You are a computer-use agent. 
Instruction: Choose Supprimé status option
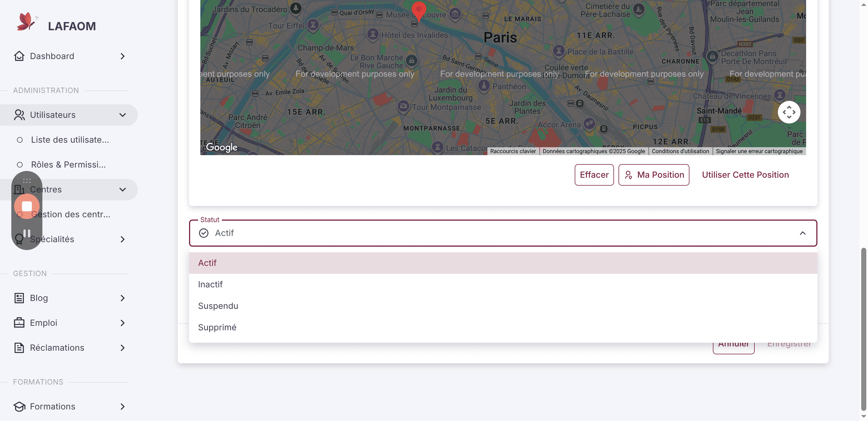tap(503, 328)
